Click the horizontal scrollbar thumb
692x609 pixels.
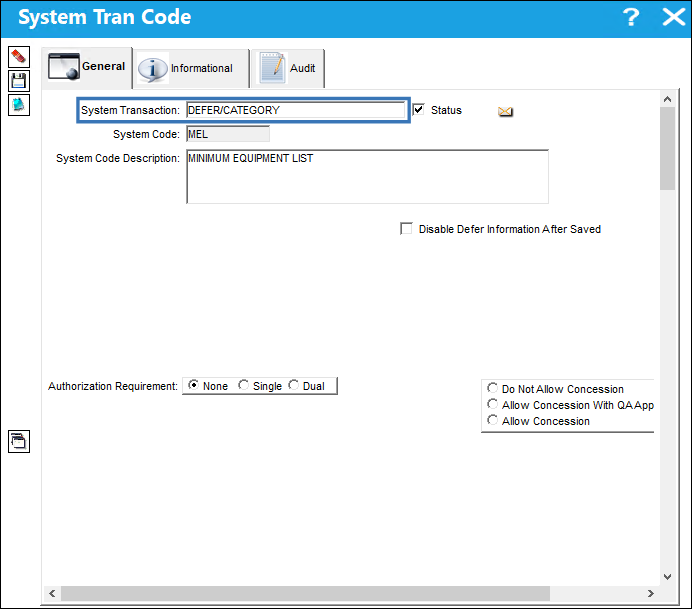coord(305,594)
